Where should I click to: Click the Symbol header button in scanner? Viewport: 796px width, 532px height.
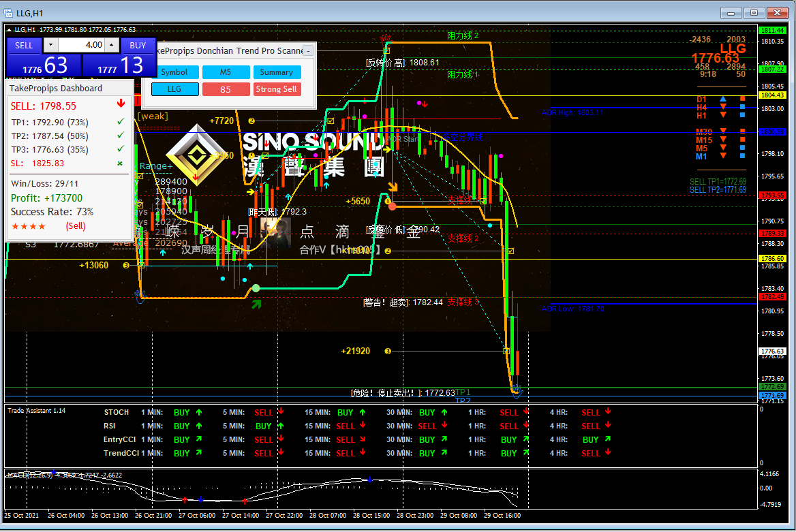point(174,72)
